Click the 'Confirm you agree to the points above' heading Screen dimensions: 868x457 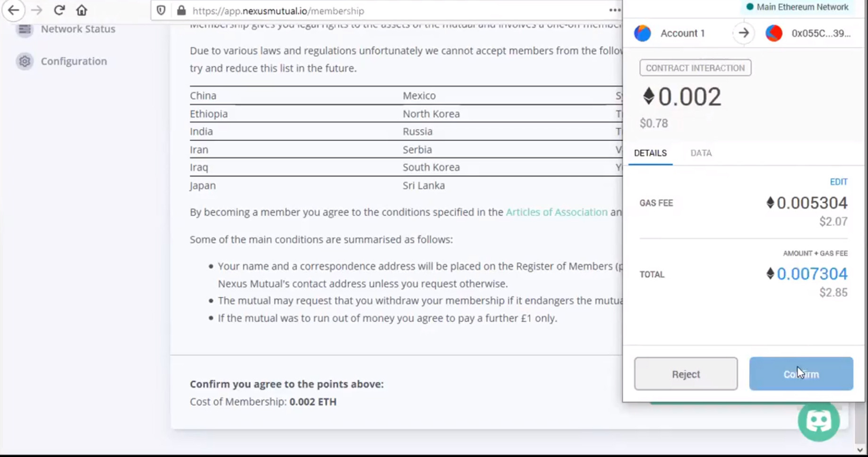tap(287, 384)
